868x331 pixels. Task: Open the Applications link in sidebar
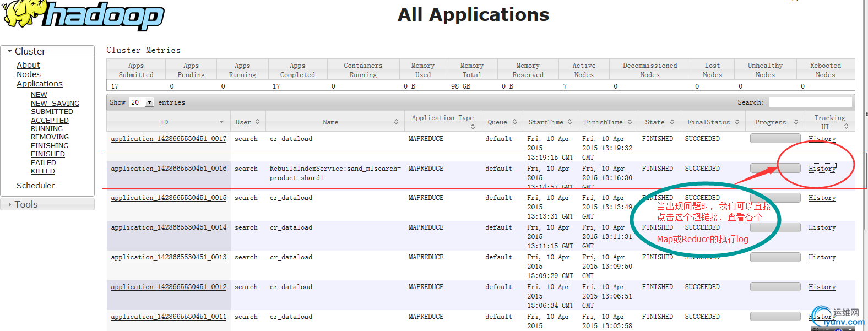40,84
